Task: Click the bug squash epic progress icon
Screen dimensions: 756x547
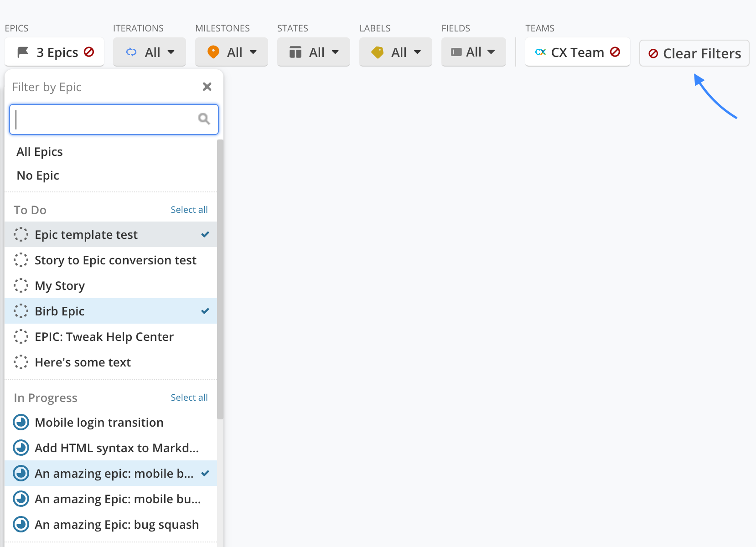Action: [x=21, y=524]
